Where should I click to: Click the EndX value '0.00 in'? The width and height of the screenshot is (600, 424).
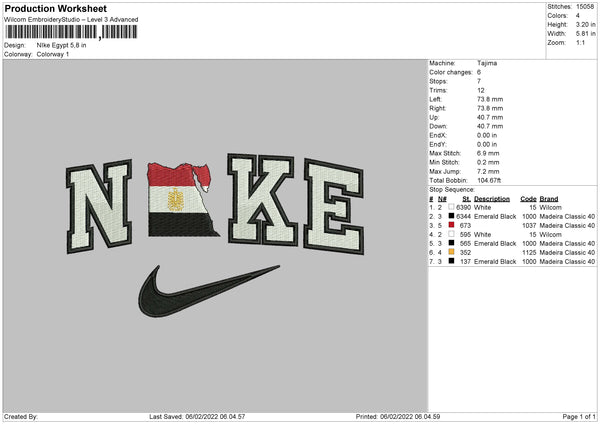(x=487, y=135)
